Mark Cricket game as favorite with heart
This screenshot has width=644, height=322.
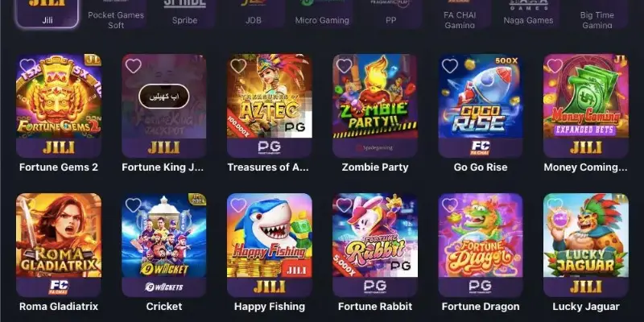133,205
